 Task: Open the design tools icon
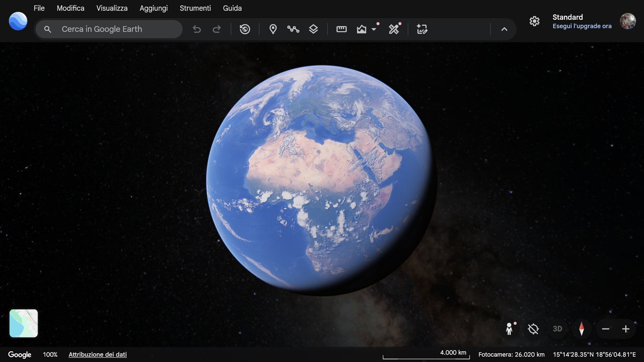click(394, 29)
